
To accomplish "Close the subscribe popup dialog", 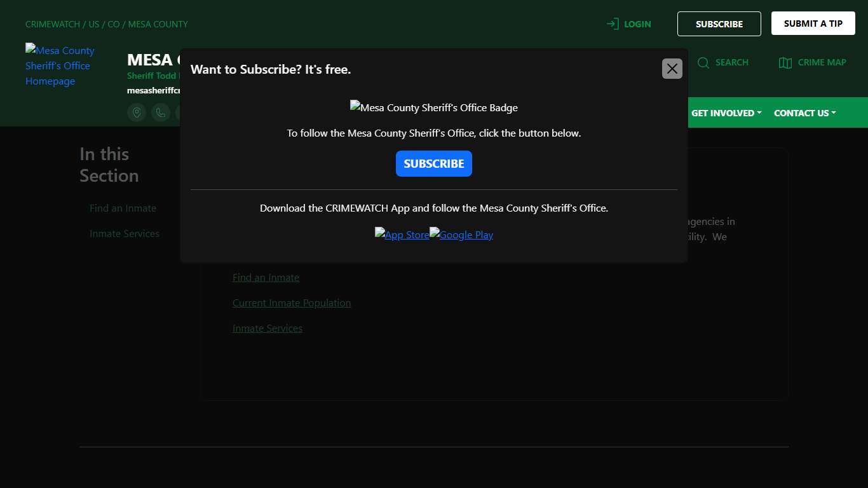I will click(x=672, y=69).
